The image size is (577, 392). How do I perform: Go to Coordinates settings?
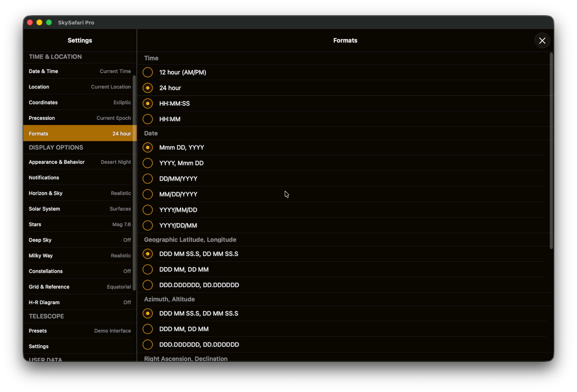click(80, 102)
